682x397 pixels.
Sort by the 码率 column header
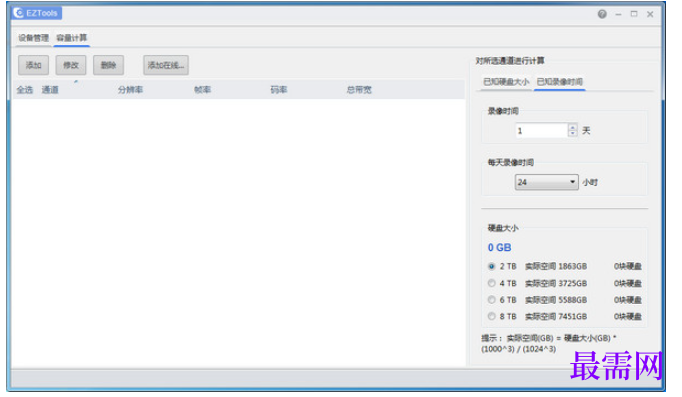point(279,90)
